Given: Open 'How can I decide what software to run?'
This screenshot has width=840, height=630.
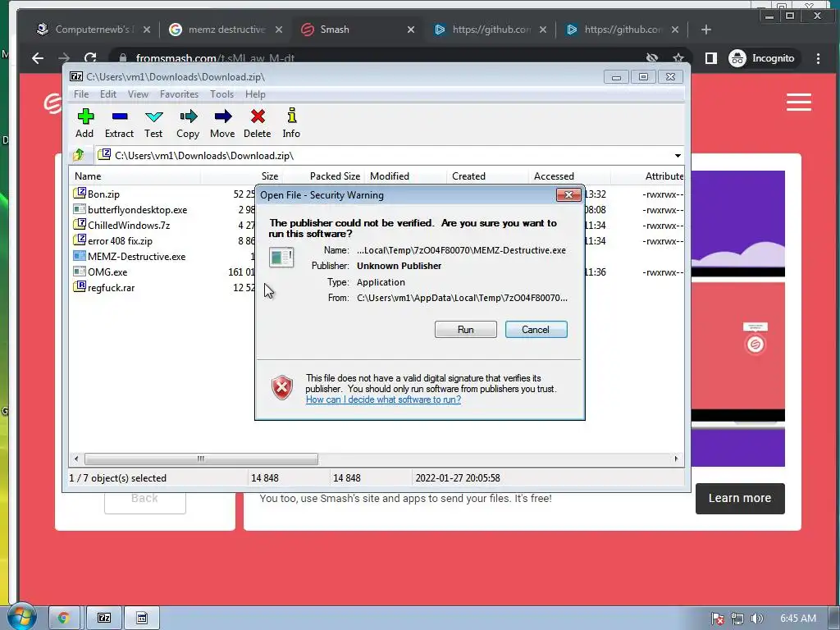Looking at the screenshot, I should 383,399.
